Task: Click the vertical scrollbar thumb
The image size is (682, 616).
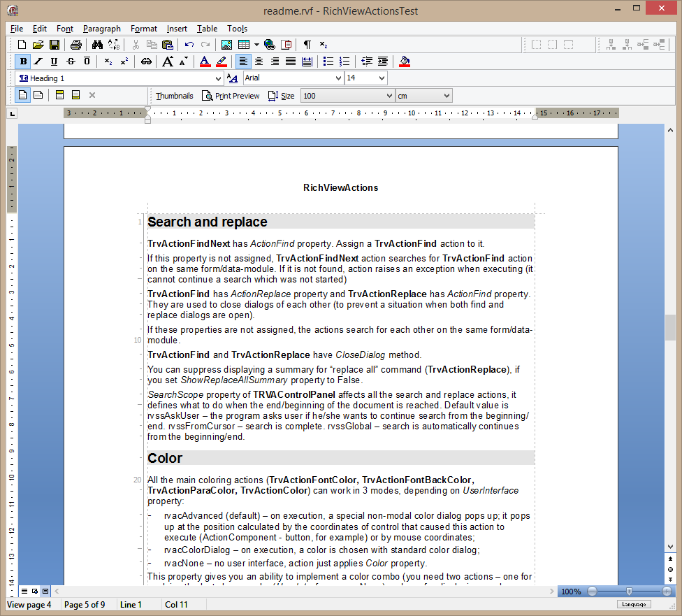Action: (x=670, y=327)
